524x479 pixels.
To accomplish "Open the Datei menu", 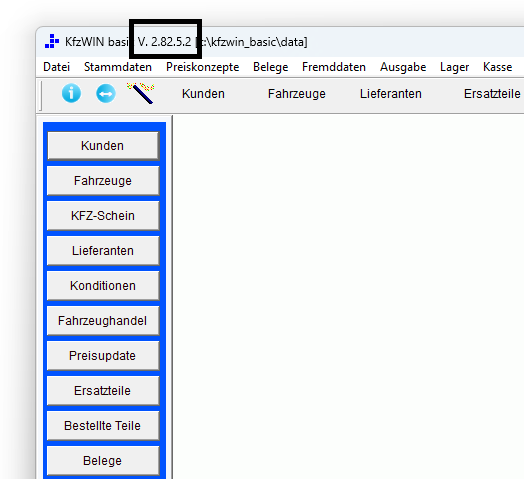I will pyautogui.click(x=56, y=67).
